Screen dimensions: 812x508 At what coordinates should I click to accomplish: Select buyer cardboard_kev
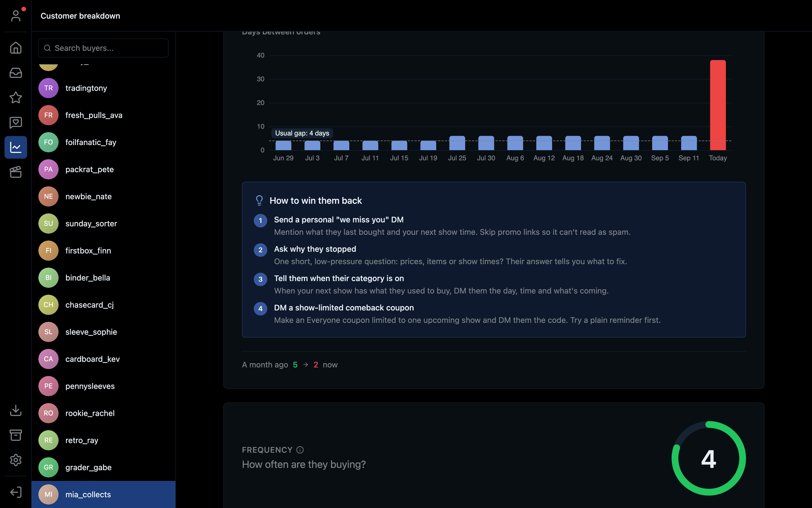pos(103,359)
